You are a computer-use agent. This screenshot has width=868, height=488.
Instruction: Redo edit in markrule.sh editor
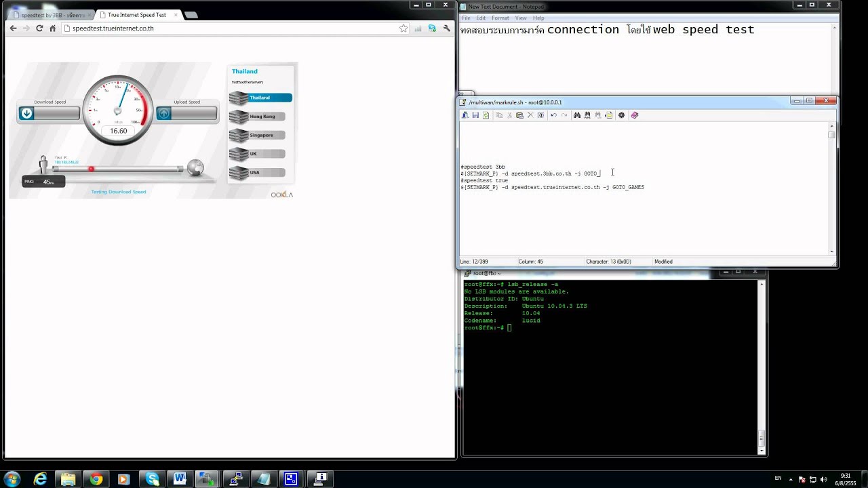[564, 115]
